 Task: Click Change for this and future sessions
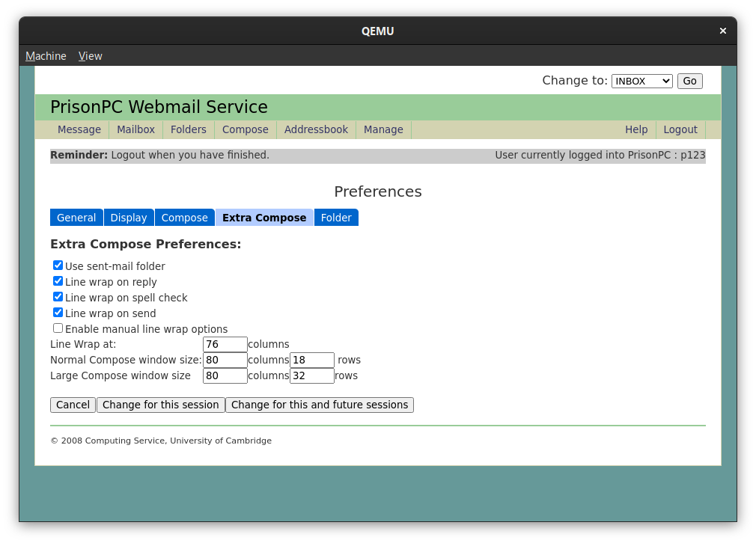320,405
